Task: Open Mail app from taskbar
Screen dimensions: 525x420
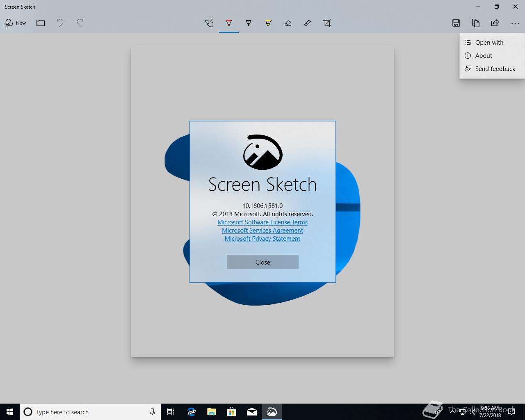Action: (251, 412)
